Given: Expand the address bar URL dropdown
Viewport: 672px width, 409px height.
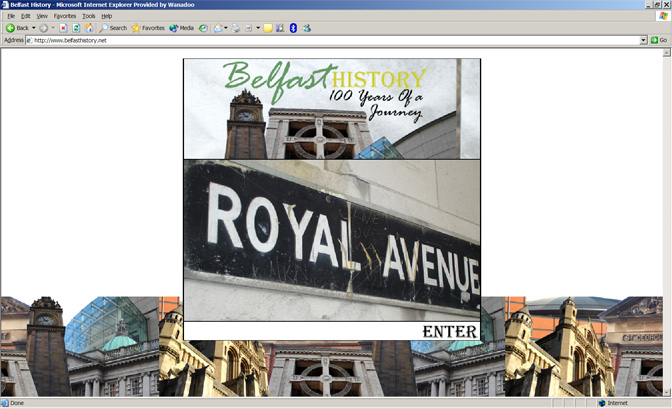Looking at the screenshot, I should coord(643,40).
